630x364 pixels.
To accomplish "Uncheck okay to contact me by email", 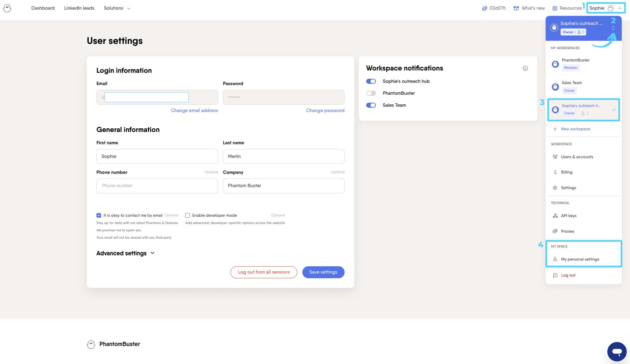I will (99, 215).
